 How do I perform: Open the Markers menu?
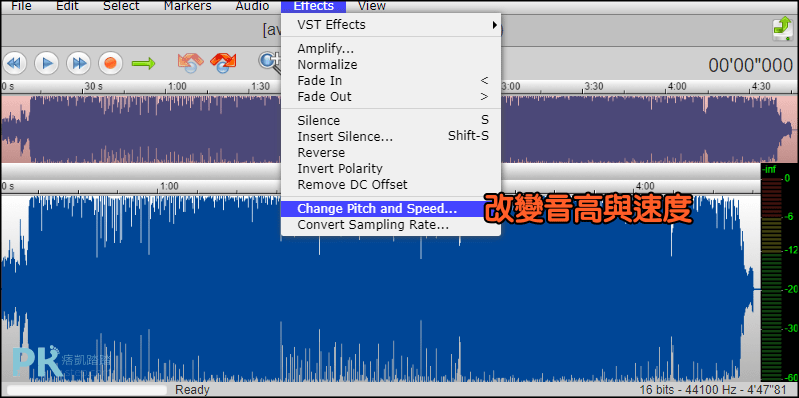(x=188, y=6)
